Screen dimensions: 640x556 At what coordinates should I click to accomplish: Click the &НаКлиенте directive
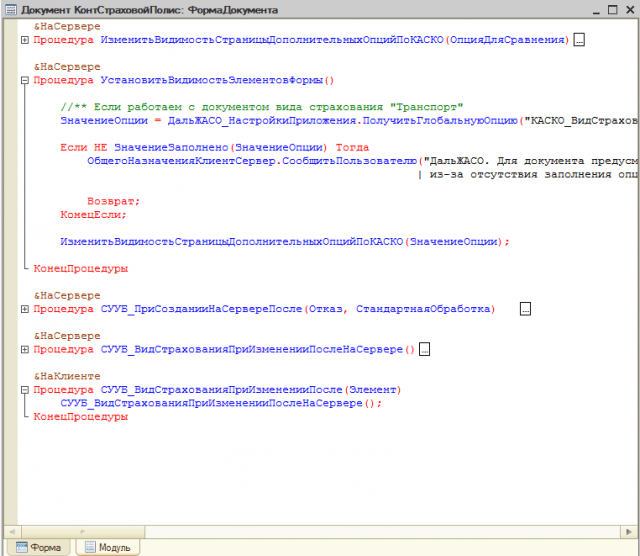click(67, 376)
